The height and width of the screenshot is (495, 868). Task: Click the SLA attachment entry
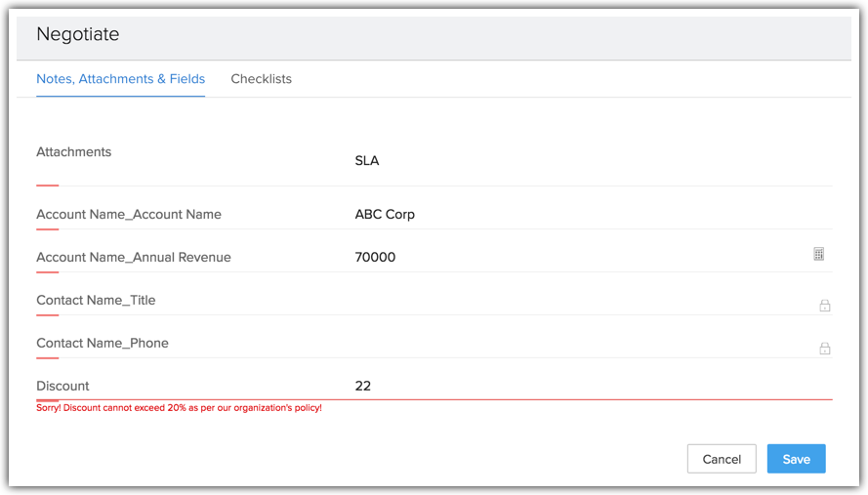367,161
